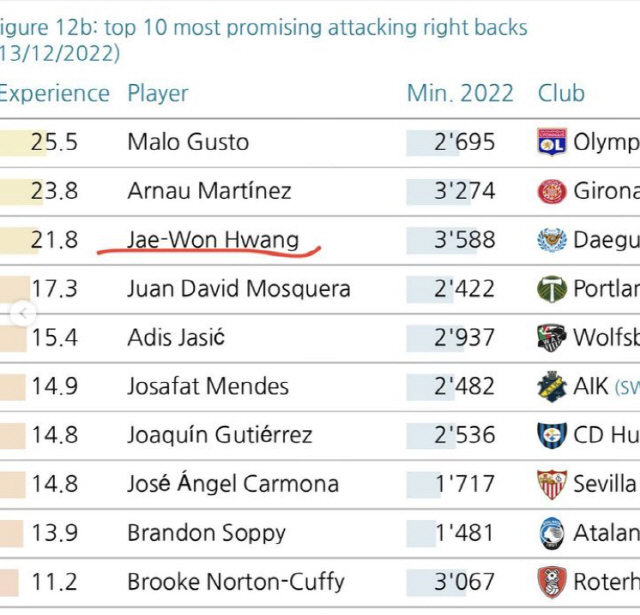Click the Portland Timbers crest icon

coord(552,289)
